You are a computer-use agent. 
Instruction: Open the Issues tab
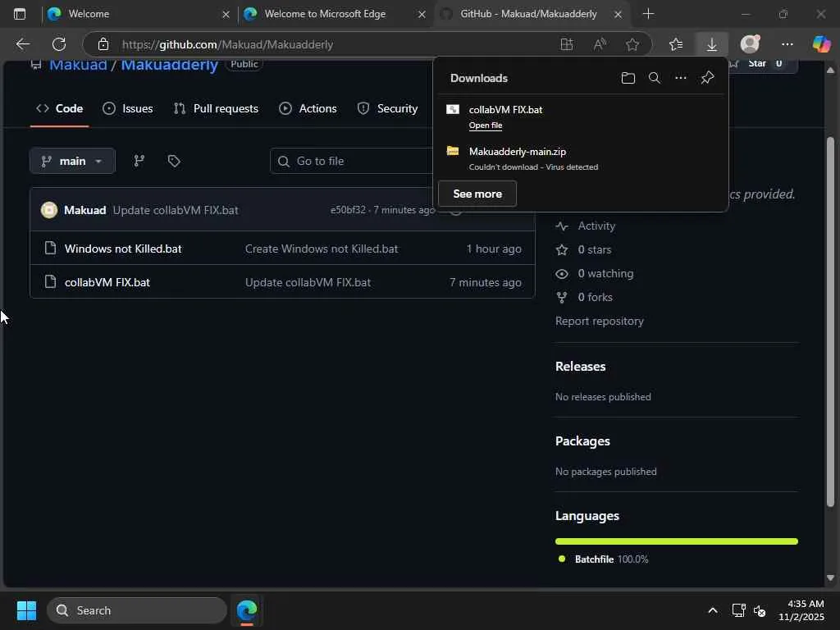pos(127,109)
